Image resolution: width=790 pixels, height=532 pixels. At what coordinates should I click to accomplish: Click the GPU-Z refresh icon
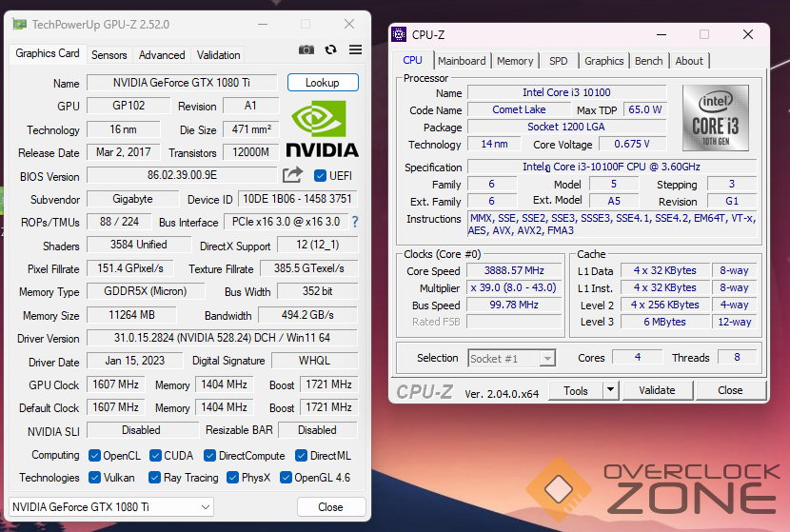coord(330,49)
